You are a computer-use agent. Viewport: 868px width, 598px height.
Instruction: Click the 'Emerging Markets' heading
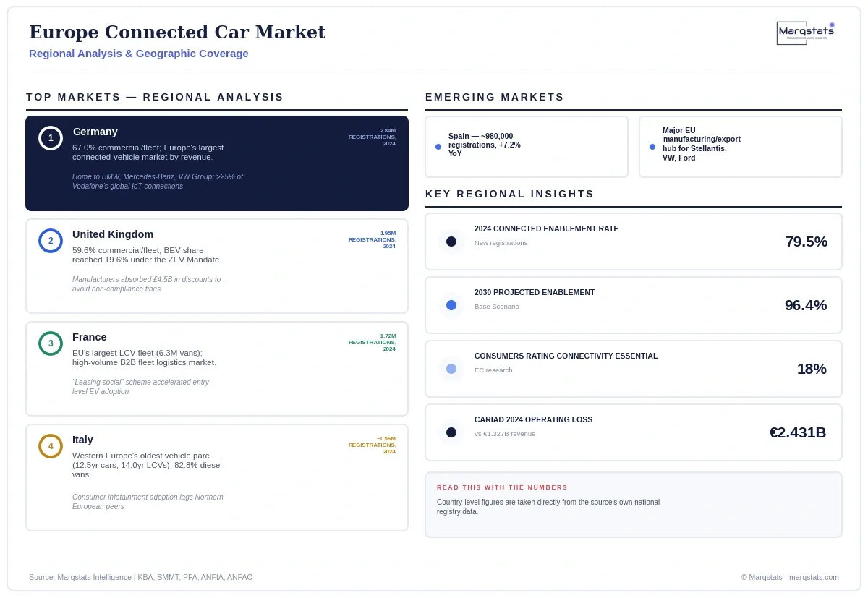point(495,97)
